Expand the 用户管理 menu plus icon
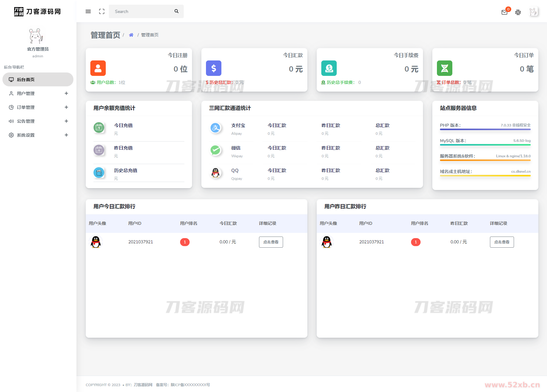The width and height of the screenshot is (547, 392). [x=66, y=93]
